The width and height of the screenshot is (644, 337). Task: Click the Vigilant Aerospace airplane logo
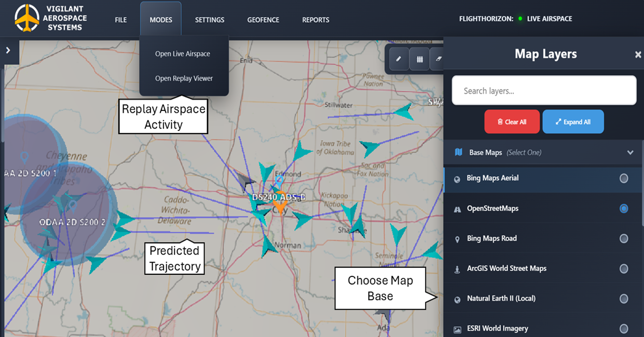pyautogui.click(x=27, y=18)
